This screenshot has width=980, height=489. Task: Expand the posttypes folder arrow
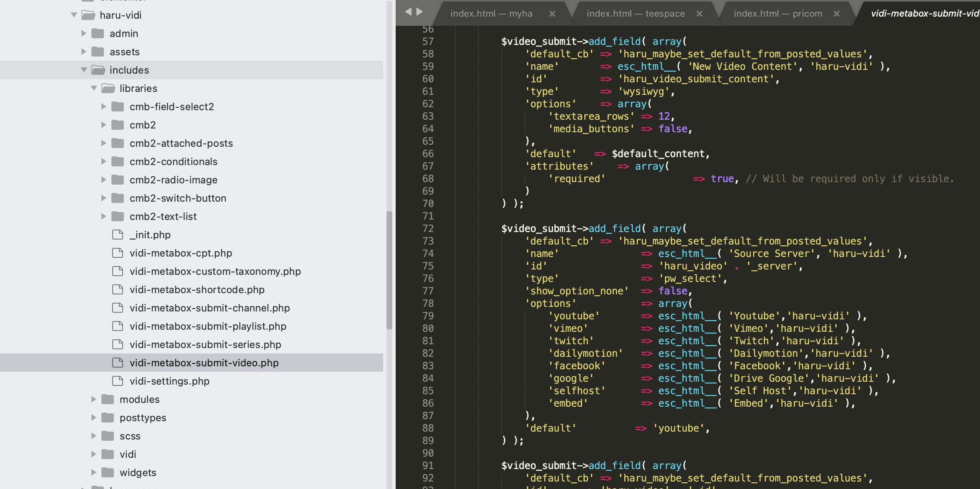click(94, 417)
